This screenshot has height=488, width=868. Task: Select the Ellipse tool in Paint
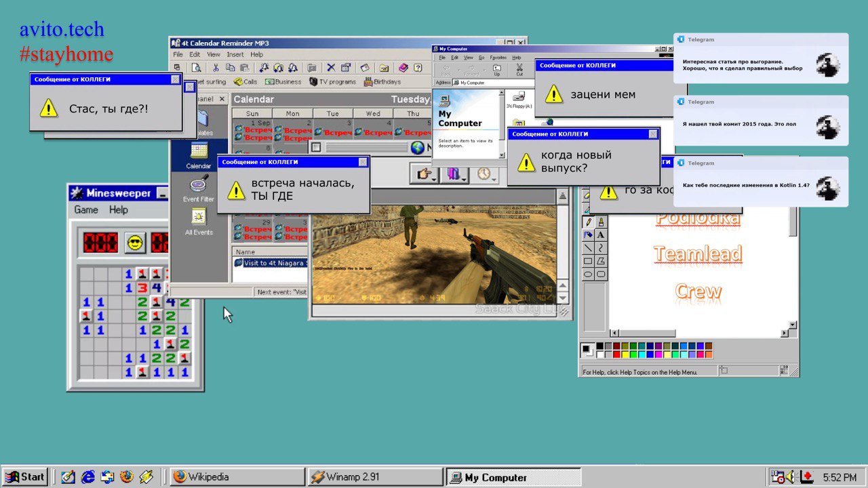(588, 274)
